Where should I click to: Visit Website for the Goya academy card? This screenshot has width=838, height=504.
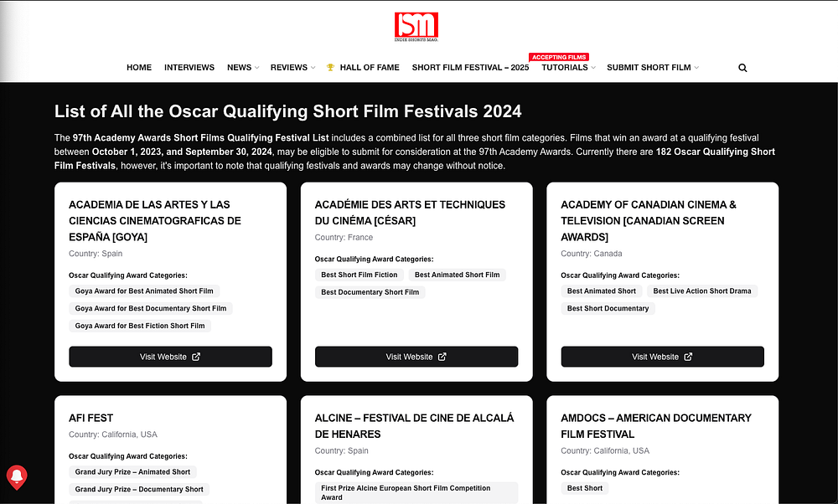pyautogui.click(x=170, y=357)
